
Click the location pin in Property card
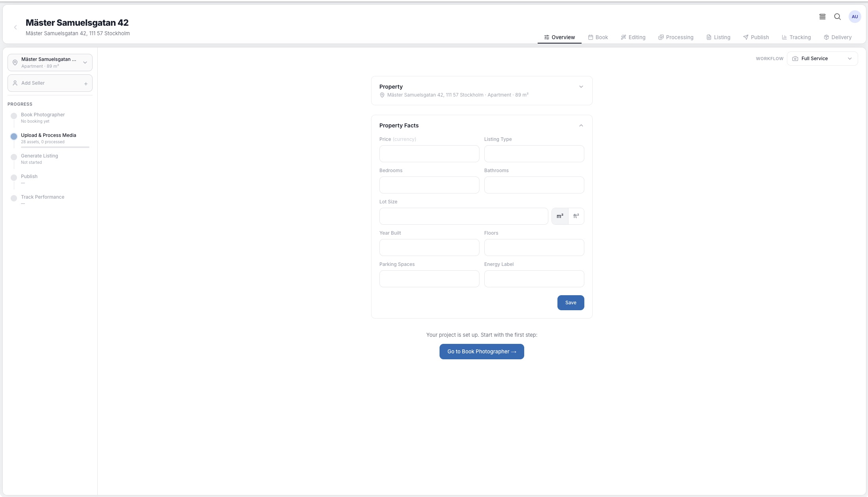[382, 95]
